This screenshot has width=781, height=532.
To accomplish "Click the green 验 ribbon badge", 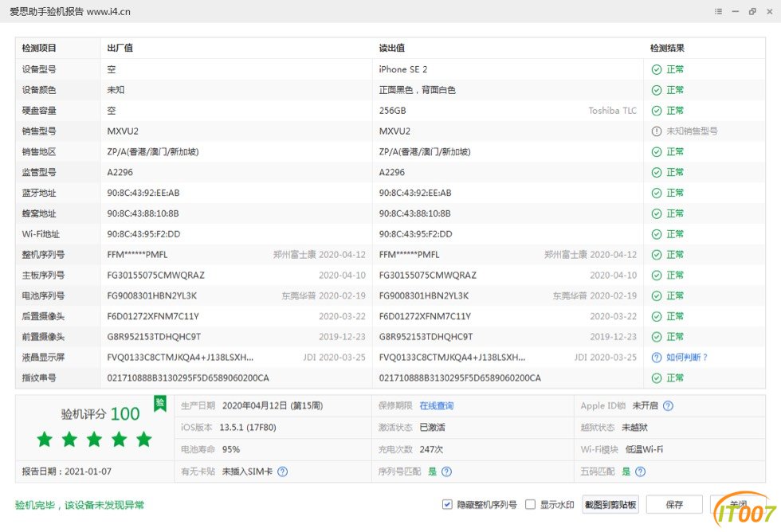I will pos(160,404).
